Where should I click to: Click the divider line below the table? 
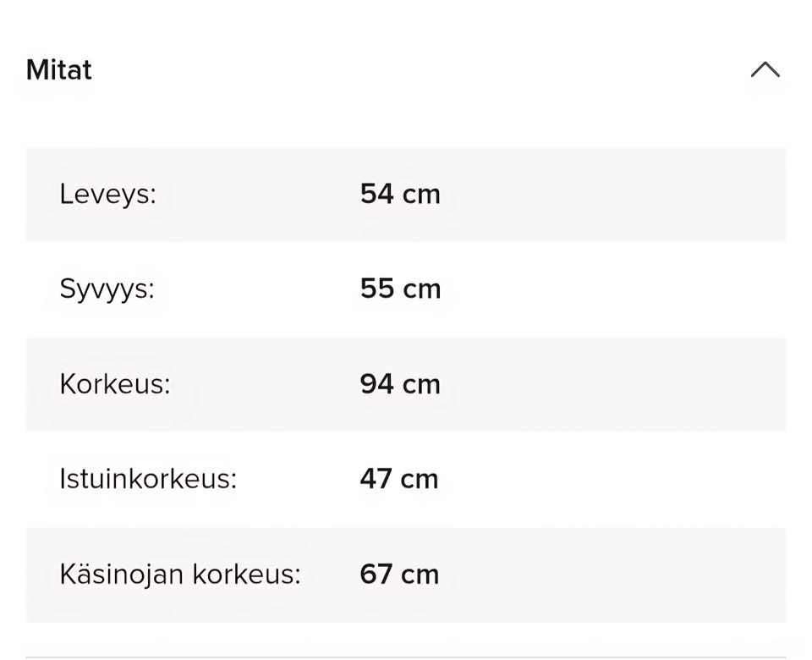[x=406, y=657]
